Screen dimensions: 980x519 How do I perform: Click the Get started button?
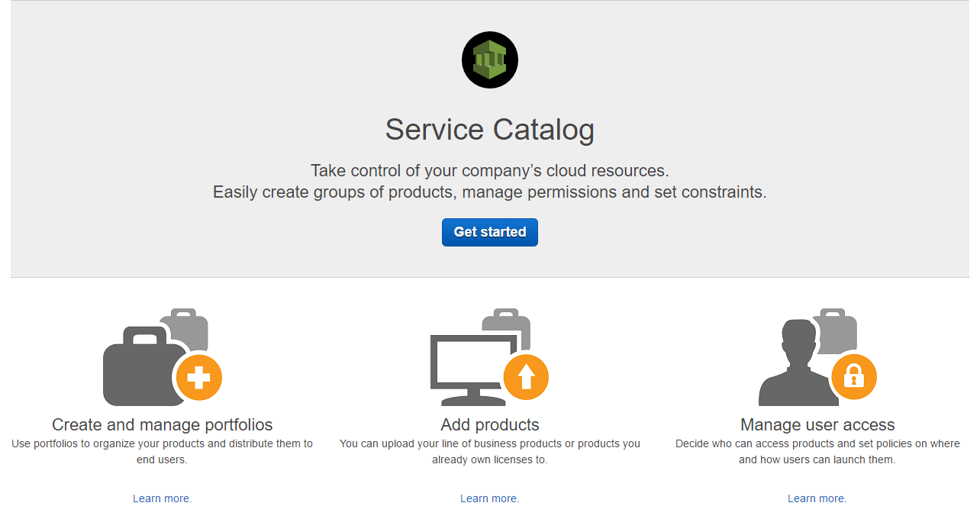coord(490,232)
